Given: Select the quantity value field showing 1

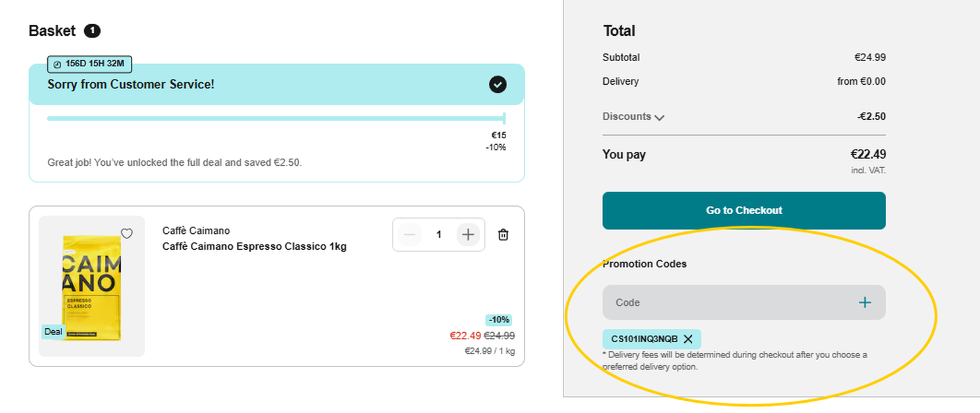Looking at the screenshot, I should click(439, 235).
